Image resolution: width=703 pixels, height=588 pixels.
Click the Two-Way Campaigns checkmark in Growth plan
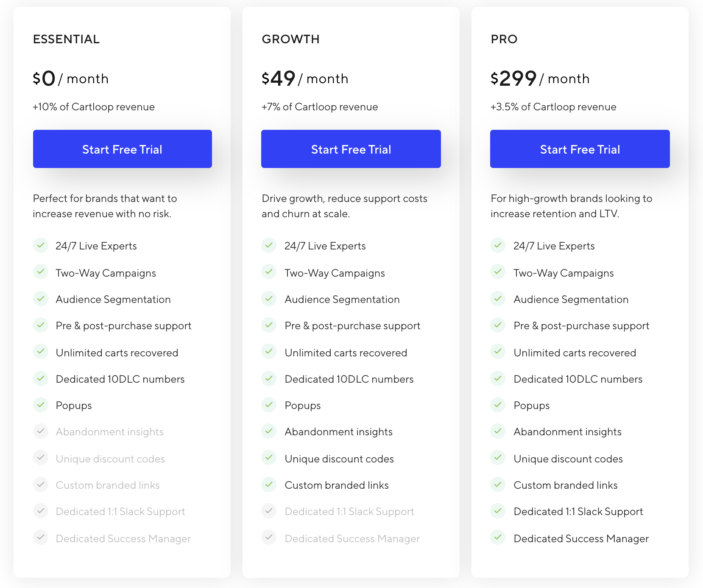(270, 272)
